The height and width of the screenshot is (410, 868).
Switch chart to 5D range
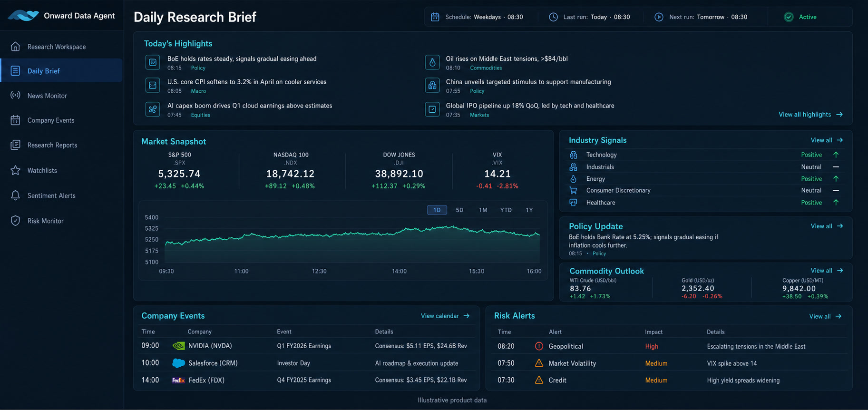coord(459,210)
